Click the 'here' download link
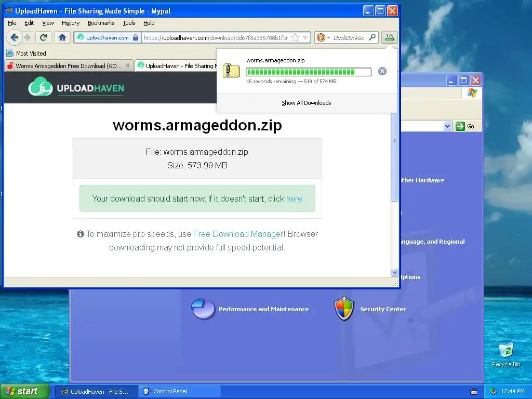 tap(294, 198)
